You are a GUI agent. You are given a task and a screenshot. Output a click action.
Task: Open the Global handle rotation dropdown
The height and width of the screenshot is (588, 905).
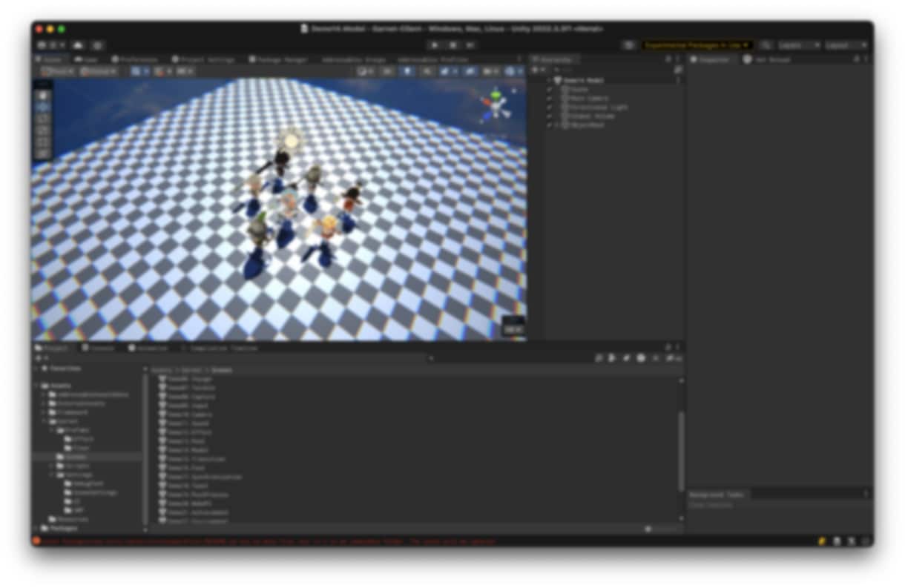click(98, 71)
